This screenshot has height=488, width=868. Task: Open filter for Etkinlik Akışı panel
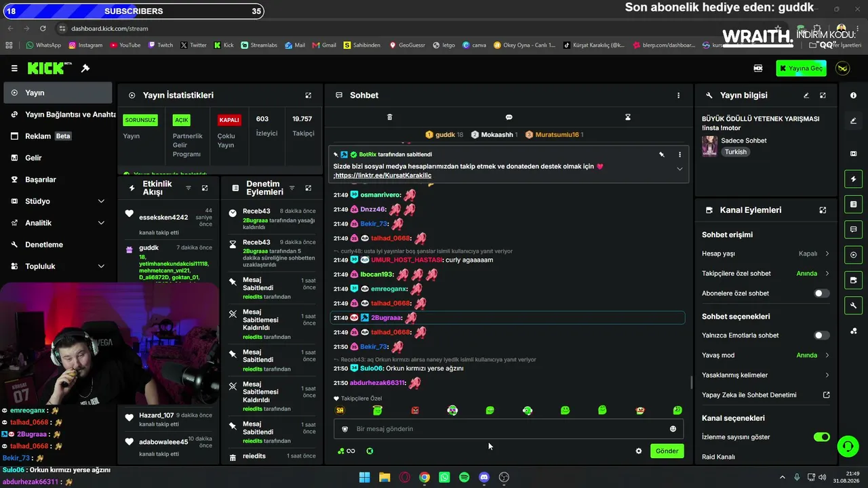(x=189, y=188)
